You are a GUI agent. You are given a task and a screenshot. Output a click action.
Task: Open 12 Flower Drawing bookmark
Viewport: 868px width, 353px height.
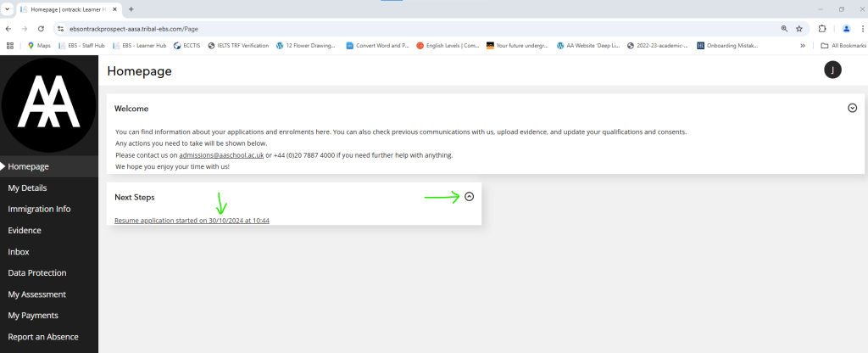pyautogui.click(x=306, y=46)
